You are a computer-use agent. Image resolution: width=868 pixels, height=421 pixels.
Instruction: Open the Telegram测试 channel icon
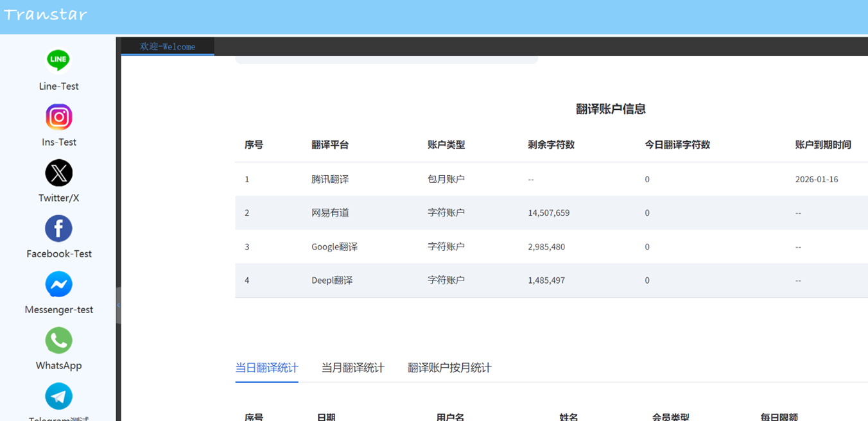58,396
